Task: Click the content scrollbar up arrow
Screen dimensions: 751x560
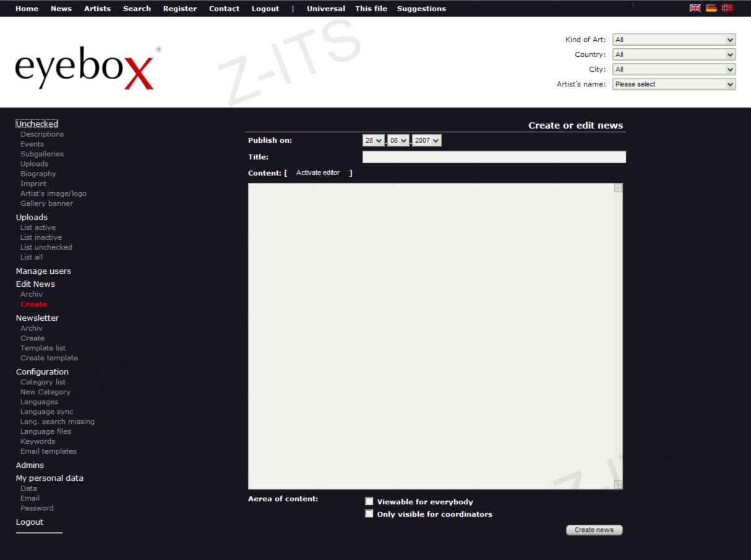Action: pyautogui.click(x=618, y=188)
